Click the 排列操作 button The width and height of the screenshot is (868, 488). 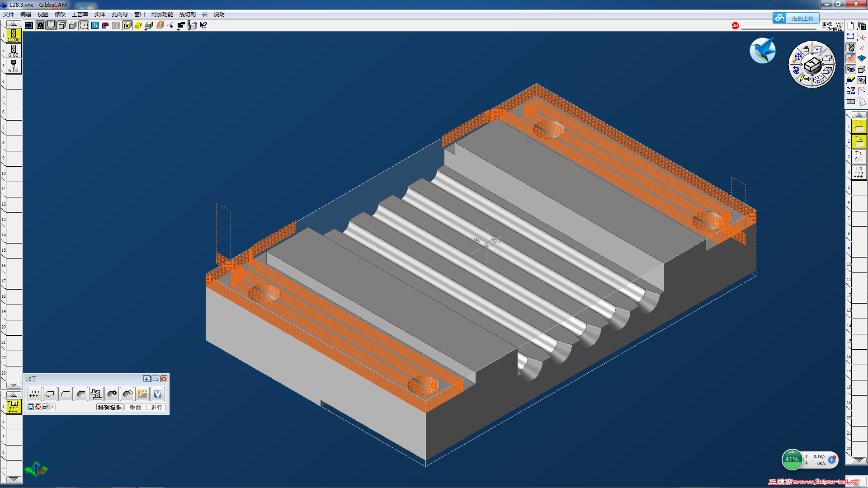coord(109,408)
